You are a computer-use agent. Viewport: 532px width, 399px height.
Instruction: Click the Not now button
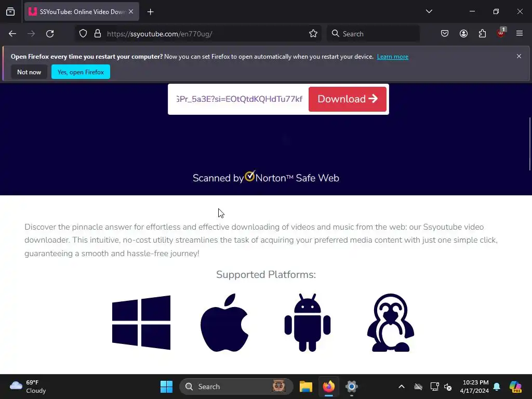[29, 72]
